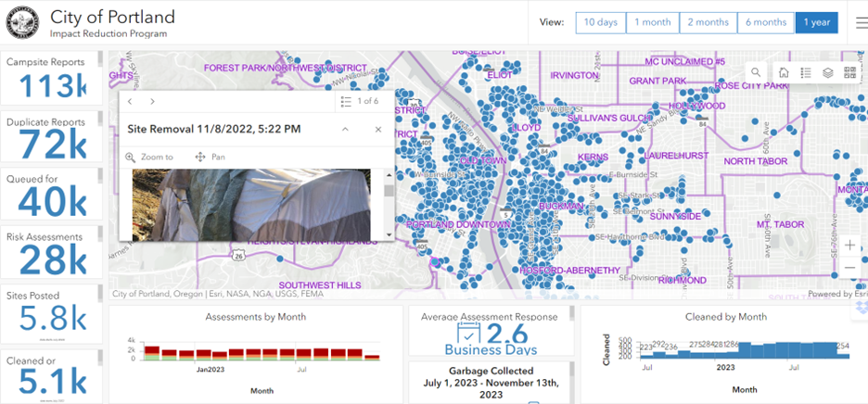This screenshot has height=404, width=868.
Task: Click the Assessments by Month chart title
Action: [x=255, y=317]
